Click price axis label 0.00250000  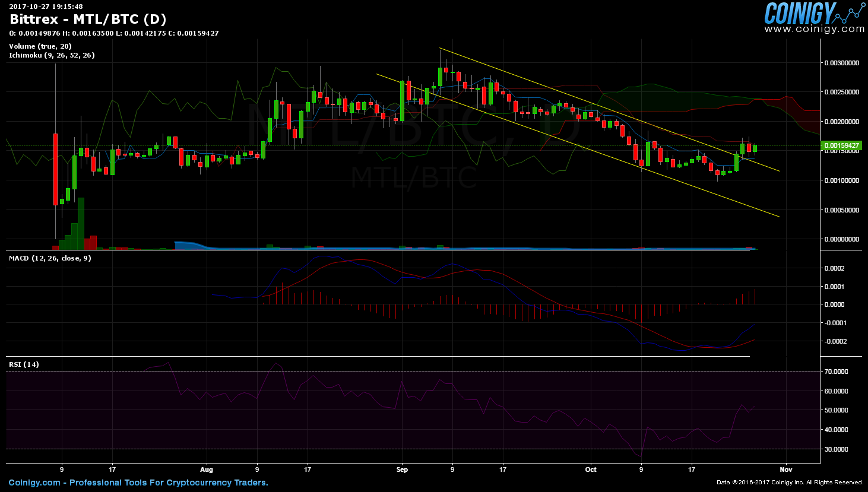[x=841, y=92]
